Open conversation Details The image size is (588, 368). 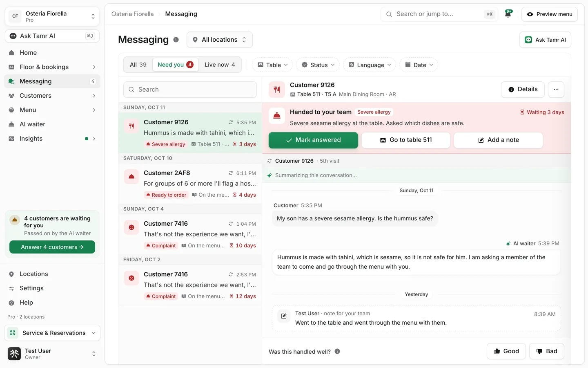(x=523, y=89)
